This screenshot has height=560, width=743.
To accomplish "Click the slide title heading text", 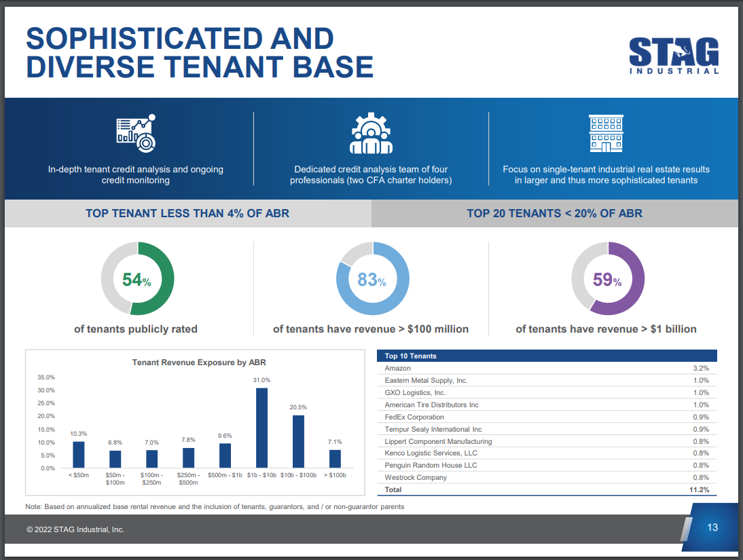I will (x=200, y=52).
